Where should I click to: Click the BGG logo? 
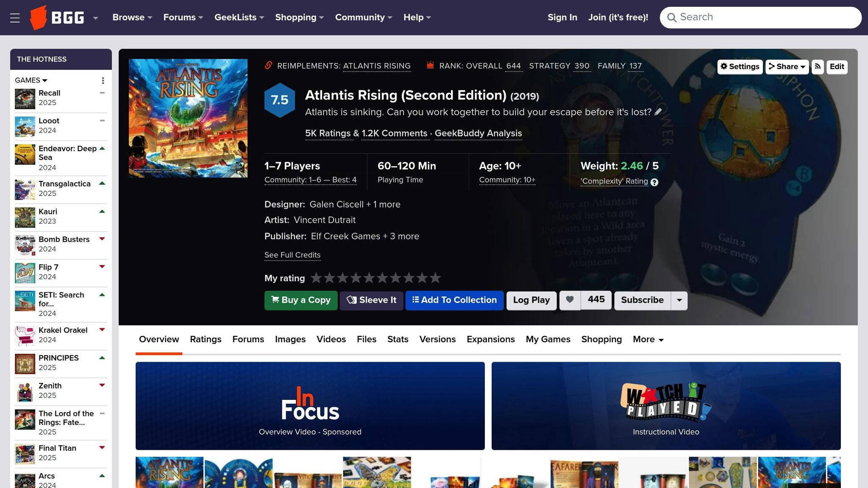tap(57, 17)
